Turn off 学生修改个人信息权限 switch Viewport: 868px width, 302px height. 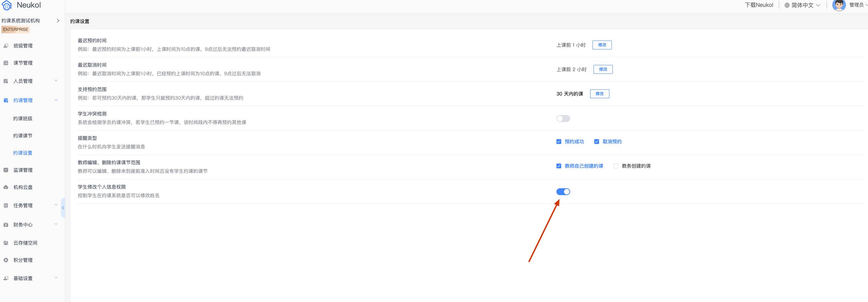pos(563,192)
